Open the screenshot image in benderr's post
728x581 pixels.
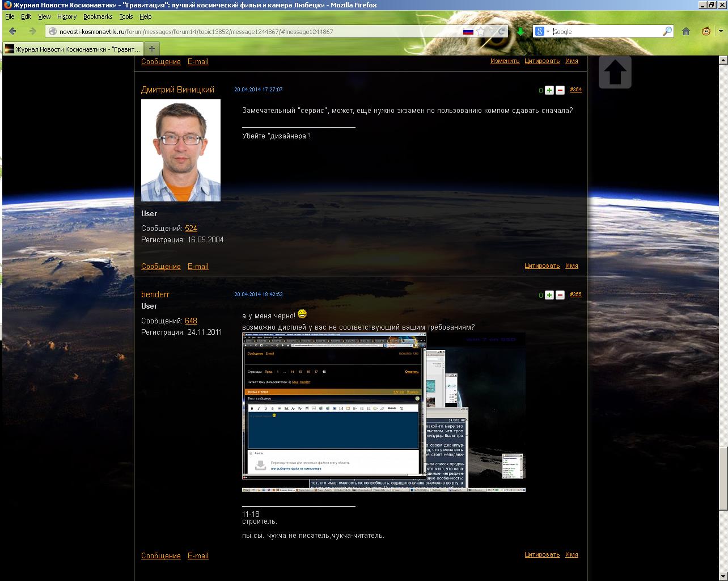click(383, 412)
